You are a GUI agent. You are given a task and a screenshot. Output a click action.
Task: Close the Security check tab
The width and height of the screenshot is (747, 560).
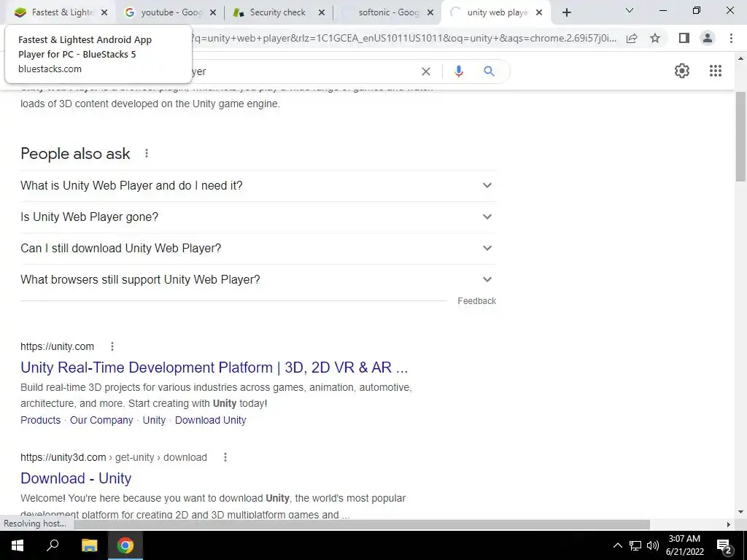(322, 13)
